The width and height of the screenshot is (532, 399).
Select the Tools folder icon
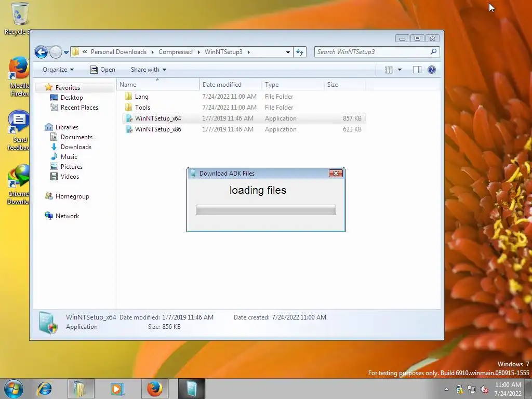(129, 107)
